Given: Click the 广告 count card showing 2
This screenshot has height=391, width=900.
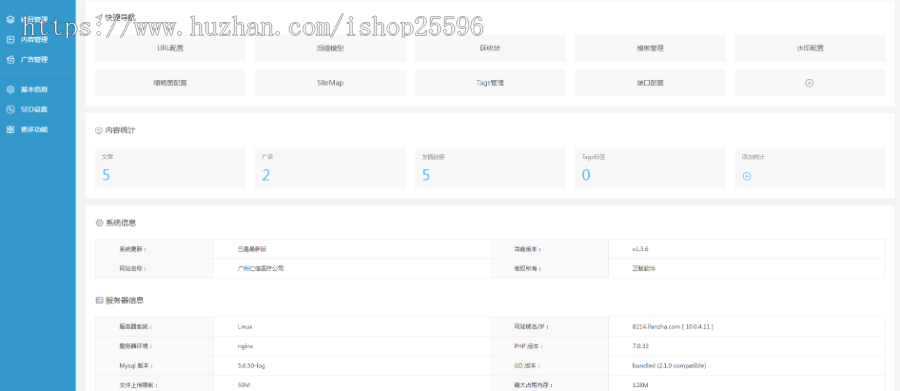Looking at the screenshot, I should pos(330,168).
